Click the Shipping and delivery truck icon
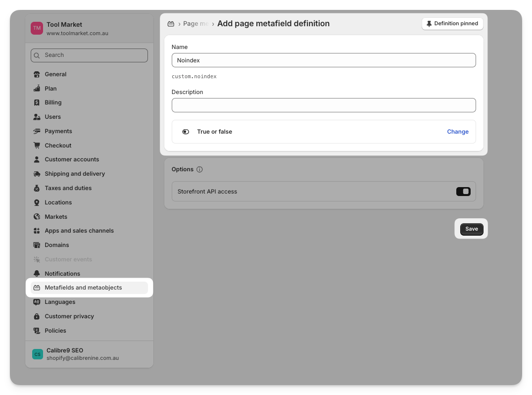Image resolution: width=532 pixels, height=395 pixels. [37, 174]
